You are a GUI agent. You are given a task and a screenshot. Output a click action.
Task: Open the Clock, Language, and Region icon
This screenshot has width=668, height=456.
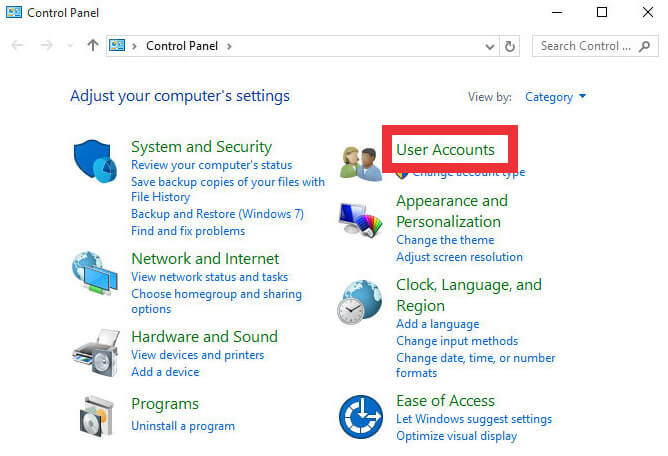click(361, 302)
